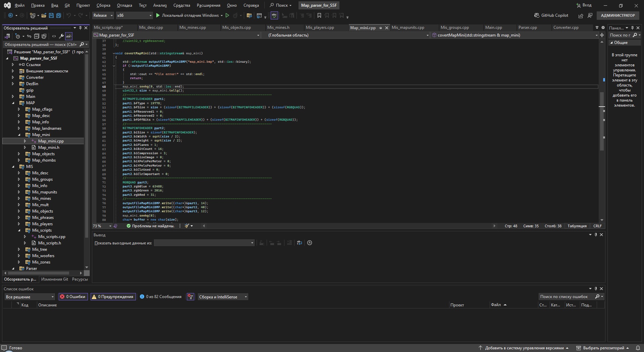This screenshot has width=644, height=352.
Task: Expand the Converter folder node
Action: point(13,77)
